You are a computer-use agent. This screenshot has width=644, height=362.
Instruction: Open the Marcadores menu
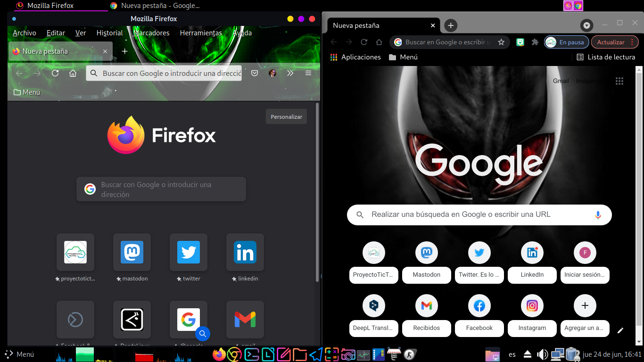[151, 33]
